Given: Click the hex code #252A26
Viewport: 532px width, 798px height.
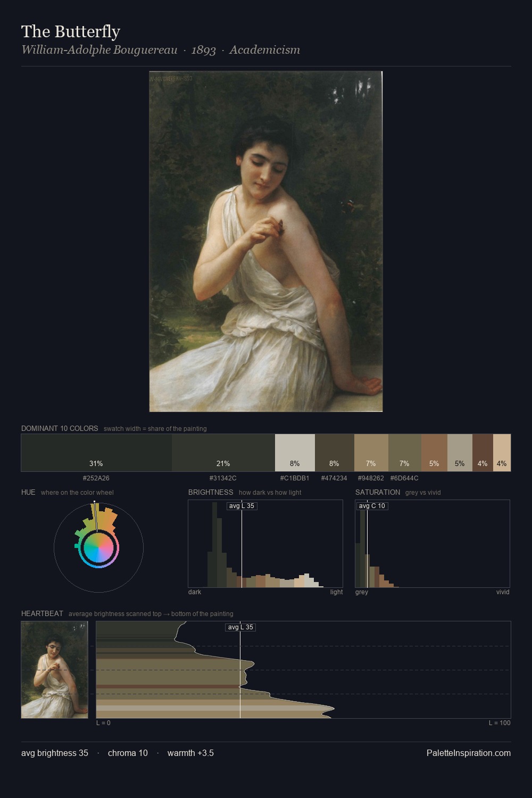Looking at the screenshot, I should pyautogui.click(x=96, y=478).
